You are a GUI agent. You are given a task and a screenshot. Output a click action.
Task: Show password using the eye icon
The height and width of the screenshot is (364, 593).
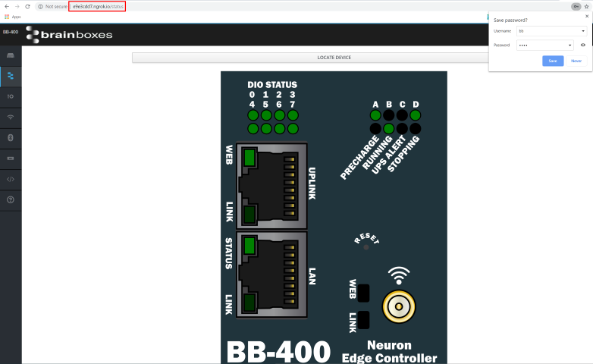click(x=583, y=45)
